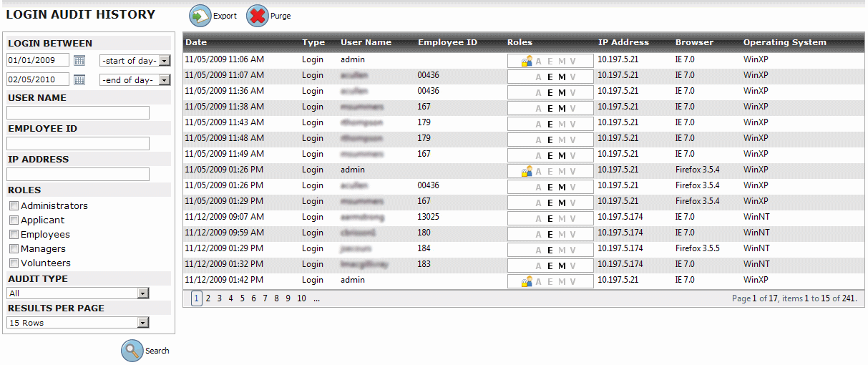Screen dimensions: 868x365
Task: Sort by the IP Address column header
Action: pos(623,42)
